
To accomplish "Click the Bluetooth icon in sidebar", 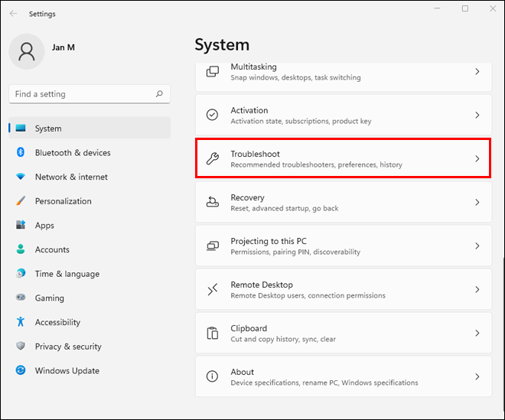I will click(x=21, y=153).
